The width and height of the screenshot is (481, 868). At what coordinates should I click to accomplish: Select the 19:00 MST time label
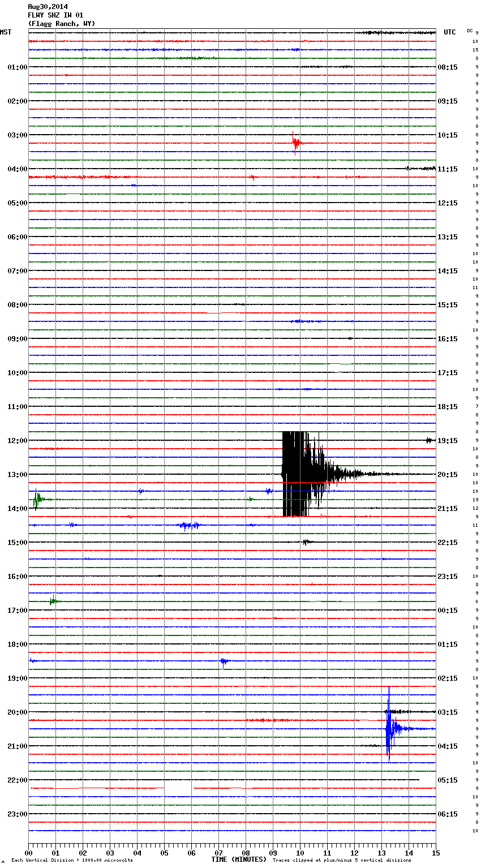point(18,678)
